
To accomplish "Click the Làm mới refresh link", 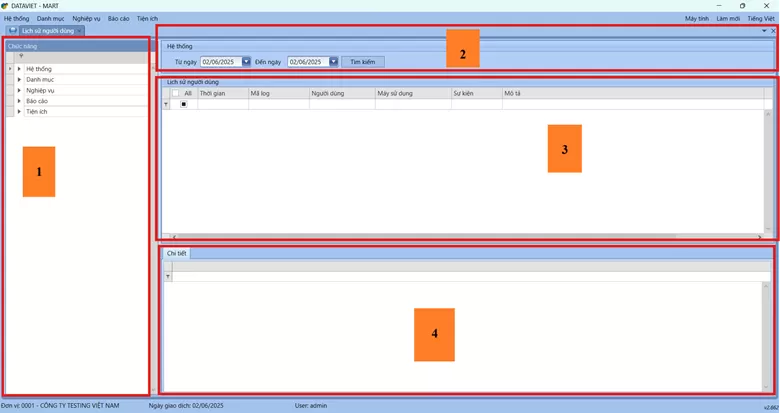I will click(x=728, y=19).
